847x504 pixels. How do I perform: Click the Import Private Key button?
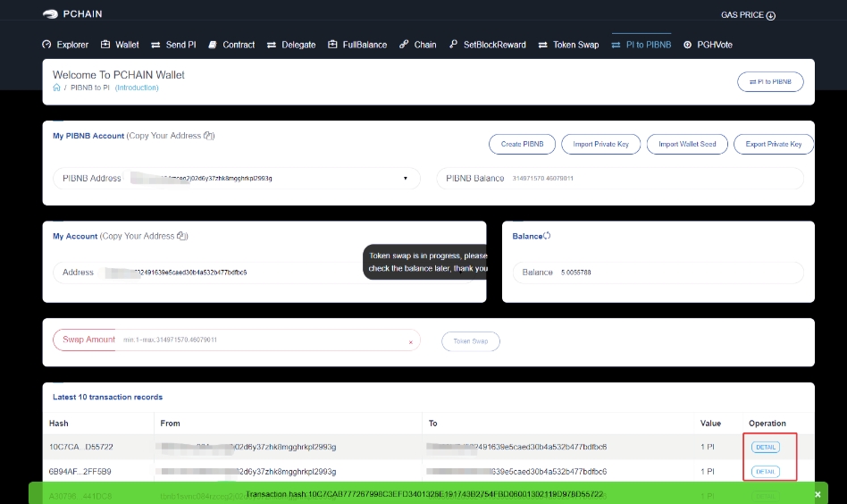[600, 144]
